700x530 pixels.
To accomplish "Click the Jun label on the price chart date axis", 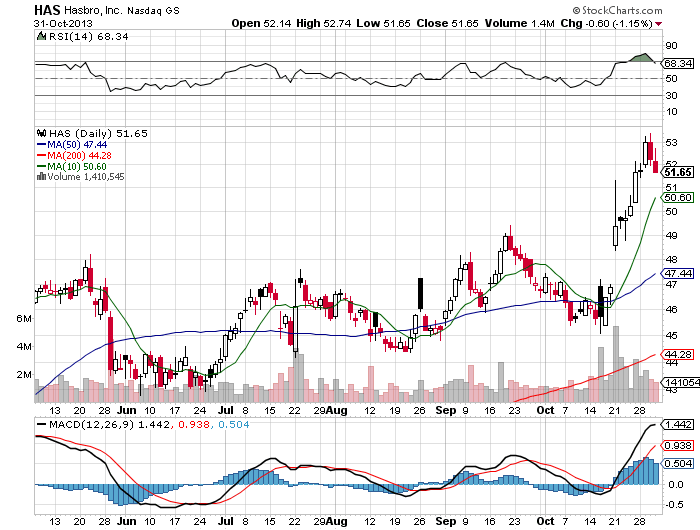I will (126, 410).
